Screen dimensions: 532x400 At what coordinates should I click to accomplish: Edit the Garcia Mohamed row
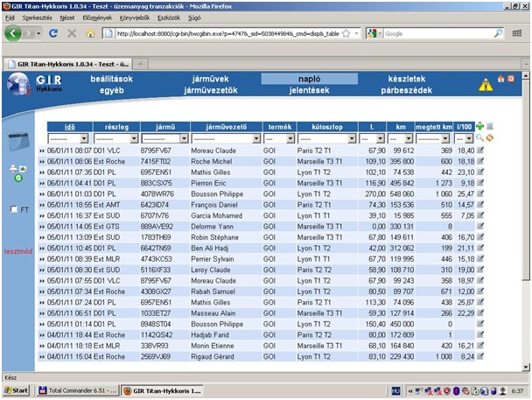pos(480,215)
